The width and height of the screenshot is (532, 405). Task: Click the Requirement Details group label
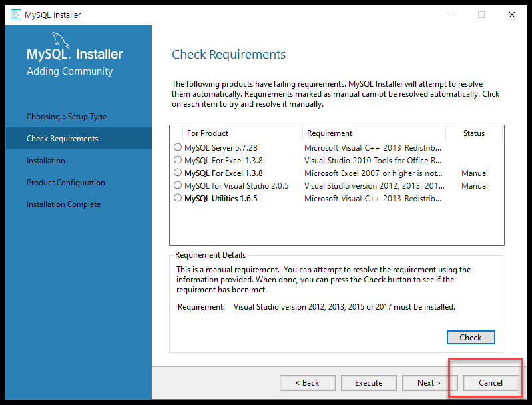click(210, 255)
